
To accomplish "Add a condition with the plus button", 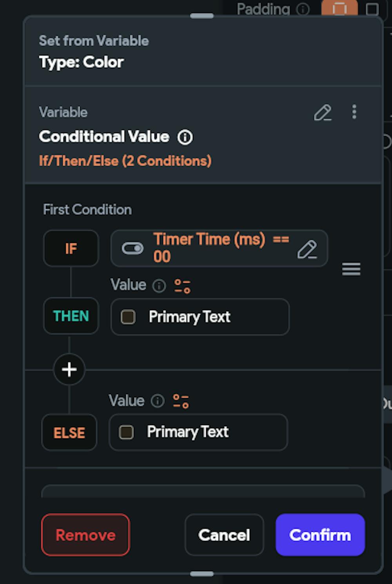I will click(69, 369).
